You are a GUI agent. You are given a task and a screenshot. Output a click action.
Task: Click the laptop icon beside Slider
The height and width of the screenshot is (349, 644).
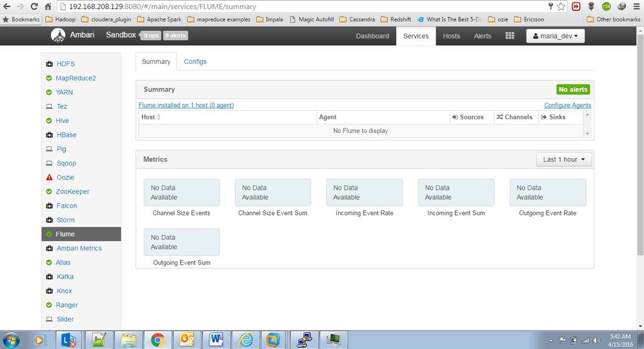click(49, 319)
